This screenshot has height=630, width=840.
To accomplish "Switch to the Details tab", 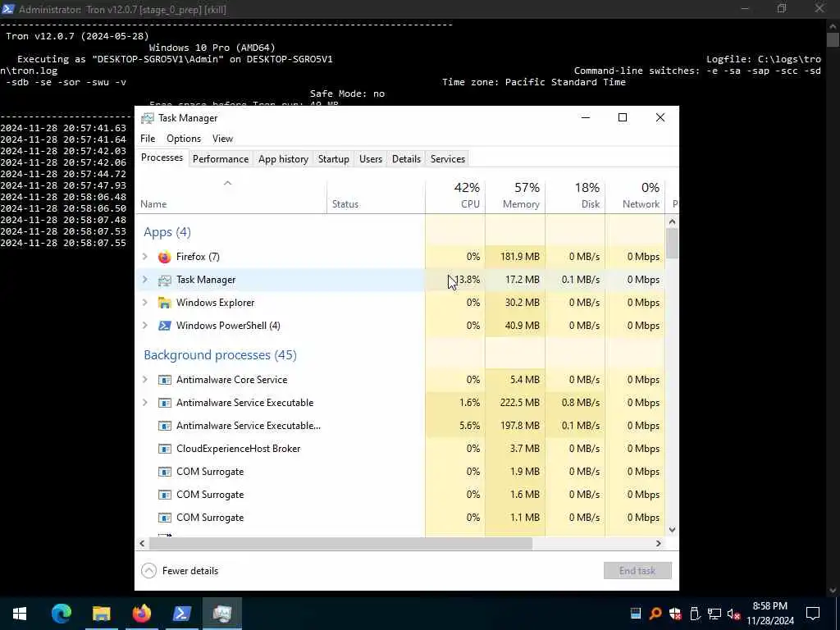I will 406,159.
